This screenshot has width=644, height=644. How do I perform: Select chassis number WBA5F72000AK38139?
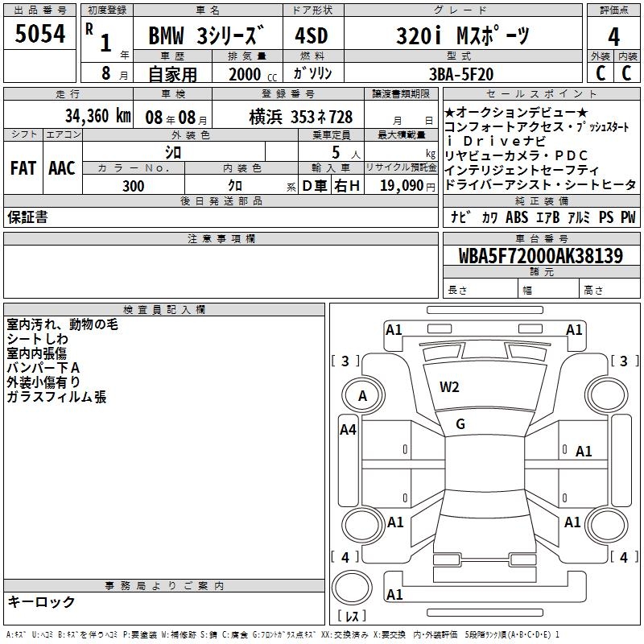tap(541, 256)
